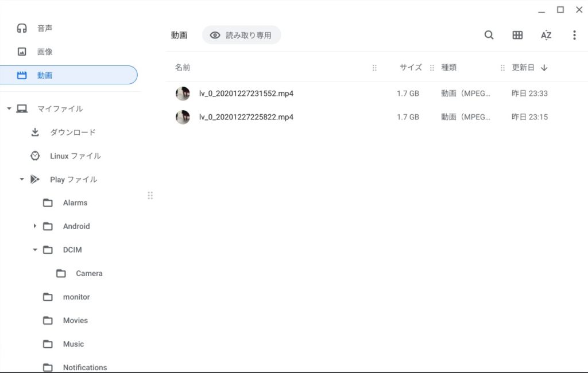588x373 pixels.
Task: Click the Play store icon for Play ファイル
Action: tap(35, 179)
